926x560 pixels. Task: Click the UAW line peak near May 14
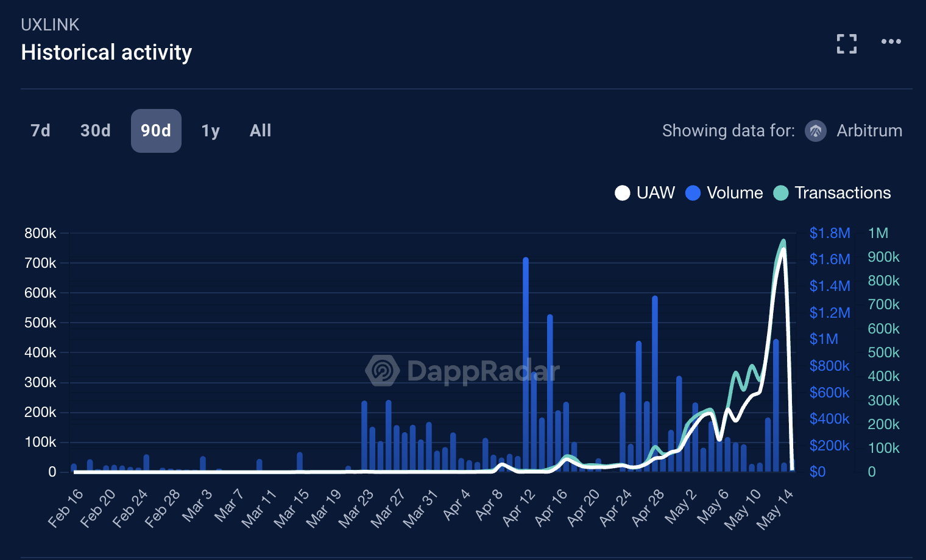pos(783,248)
